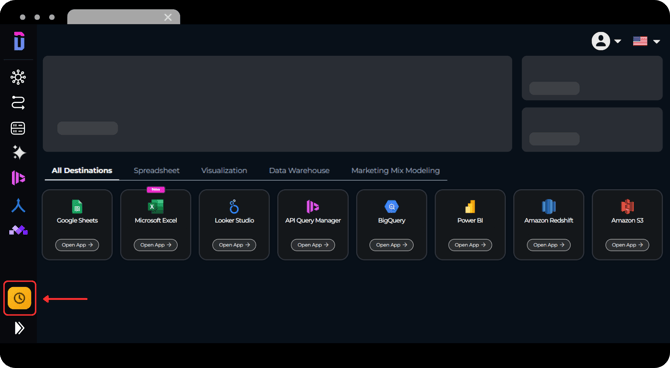This screenshot has width=670, height=368.
Task: Click the Looker Studio icon
Action: (234, 206)
